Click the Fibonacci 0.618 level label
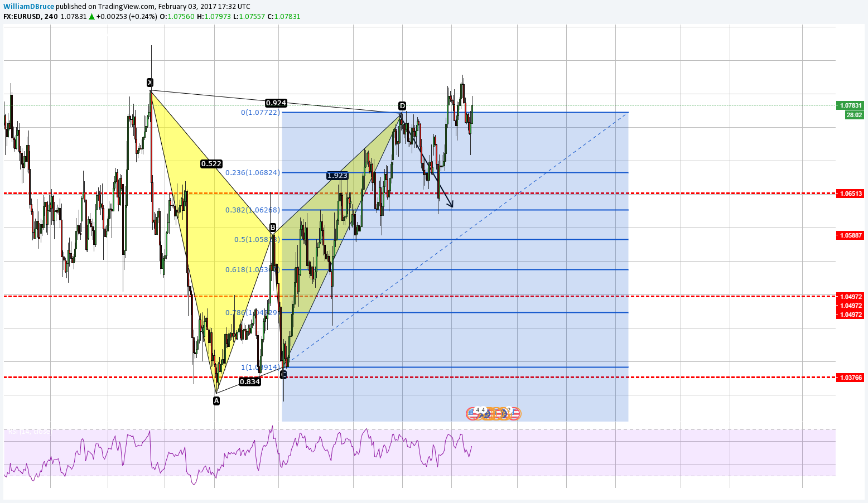Image resolution: width=868 pixels, height=503 pixels. tap(252, 270)
